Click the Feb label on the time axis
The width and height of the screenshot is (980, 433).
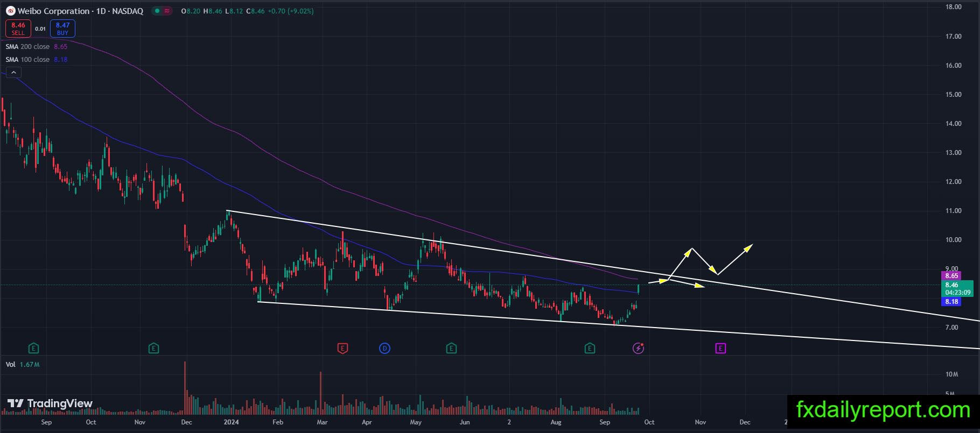278,422
